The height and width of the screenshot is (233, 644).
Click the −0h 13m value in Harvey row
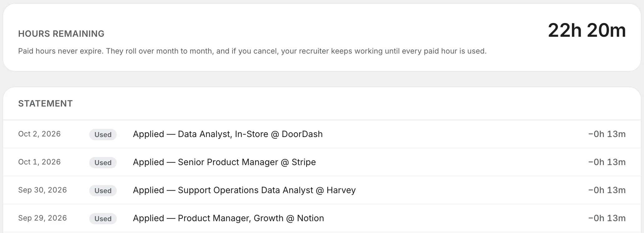[x=607, y=190]
